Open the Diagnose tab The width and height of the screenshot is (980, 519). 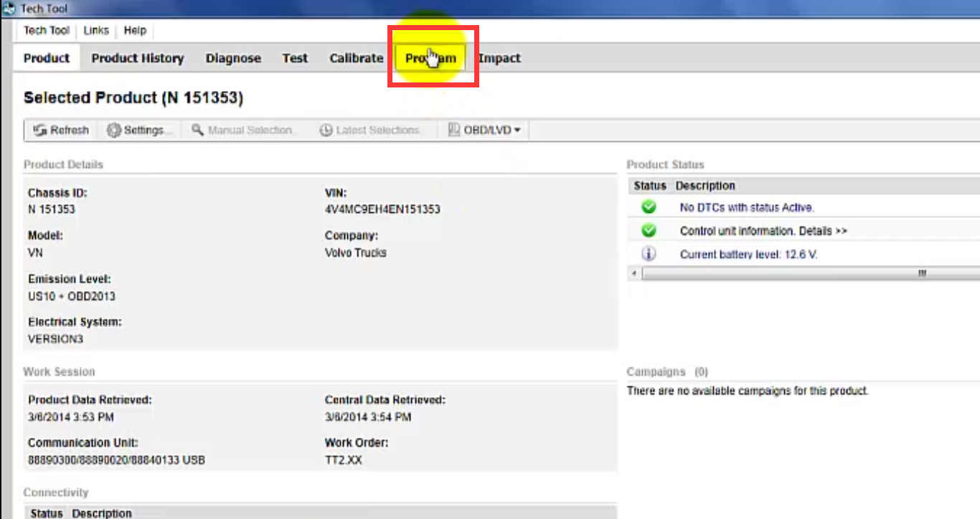(x=233, y=58)
